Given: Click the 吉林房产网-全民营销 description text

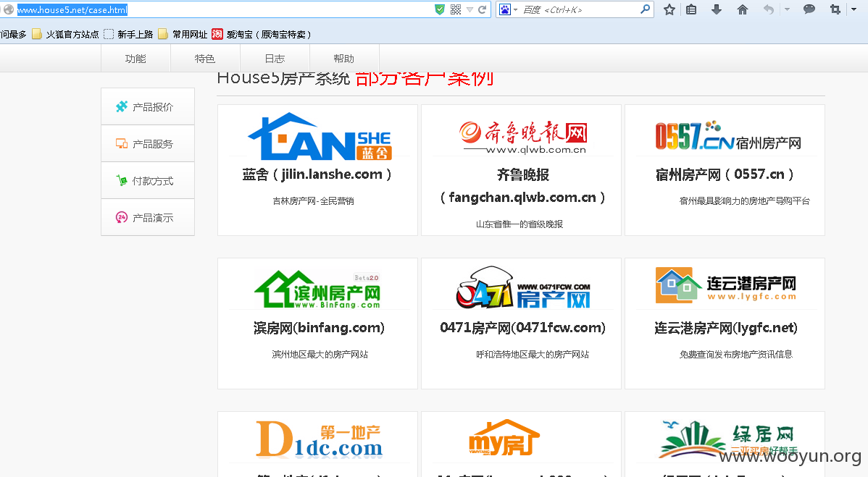Looking at the screenshot, I should coord(313,201).
